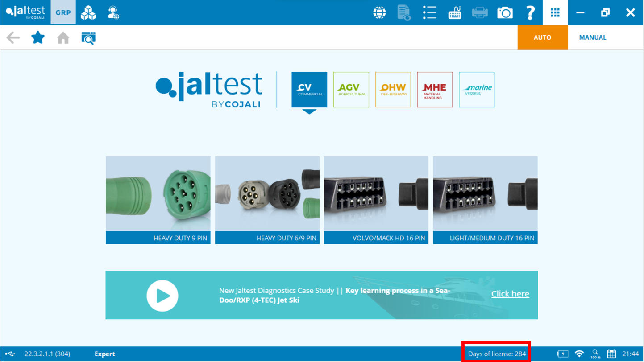Click the large Jaltest by Cojali logo
644x362 pixels.
pyautogui.click(x=209, y=90)
